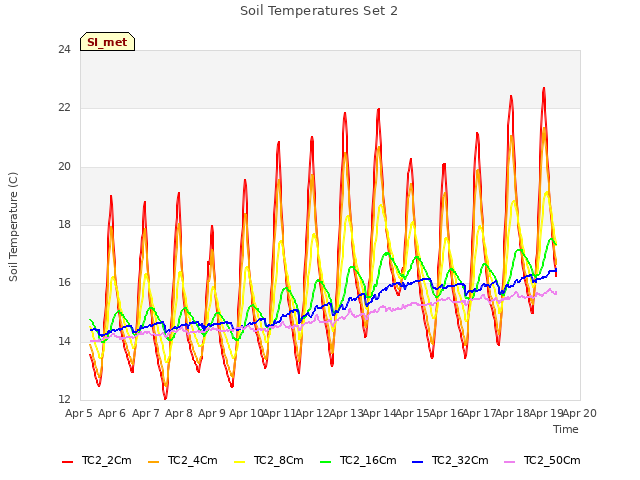
Task: Click the blue TC2_32Cm legend swatch
Action: [x=418, y=462]
